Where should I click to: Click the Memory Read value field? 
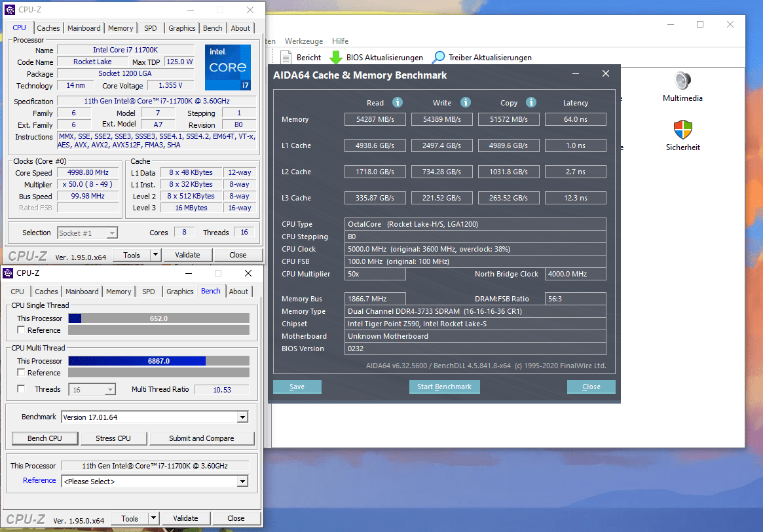pos(375,119)
